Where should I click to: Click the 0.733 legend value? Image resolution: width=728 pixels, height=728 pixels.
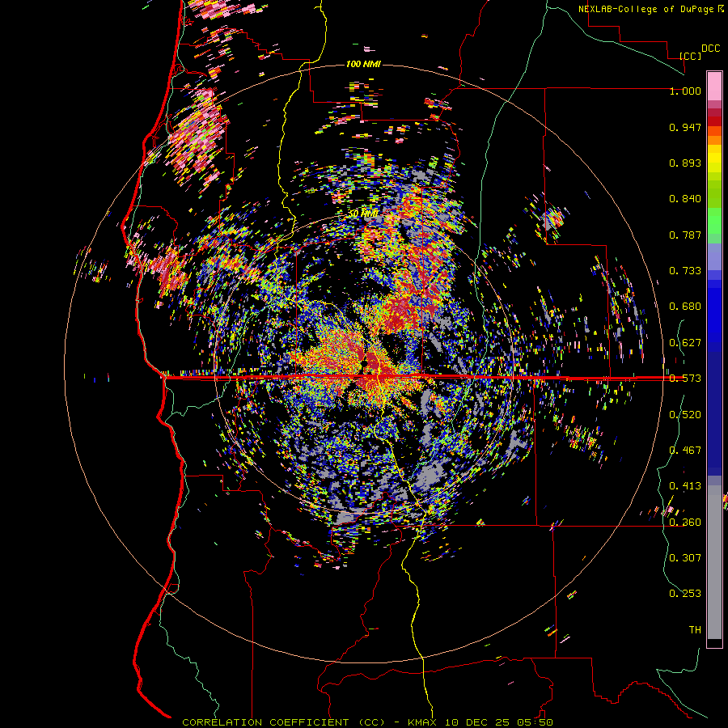pyautogui.click(x=685, y=271)
